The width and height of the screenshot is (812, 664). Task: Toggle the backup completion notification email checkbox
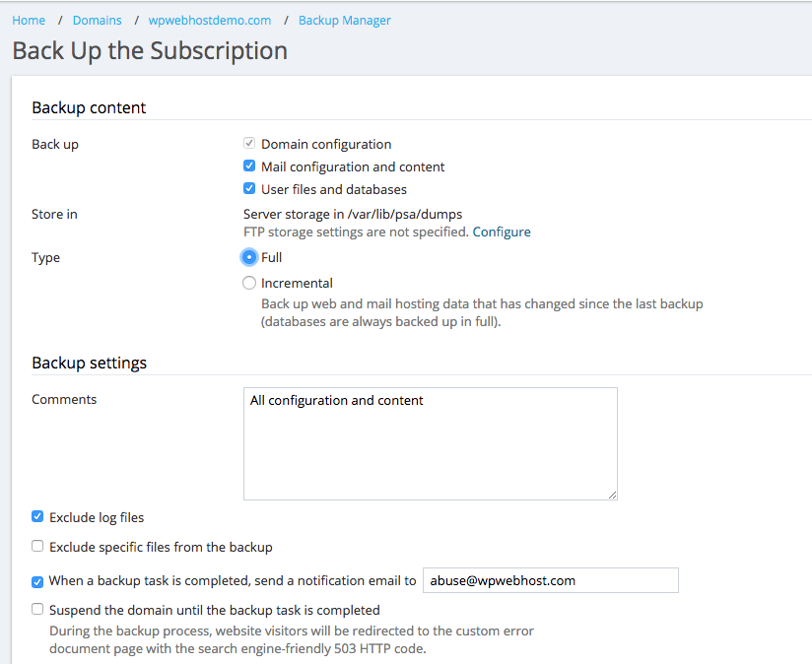coord(37,581)
